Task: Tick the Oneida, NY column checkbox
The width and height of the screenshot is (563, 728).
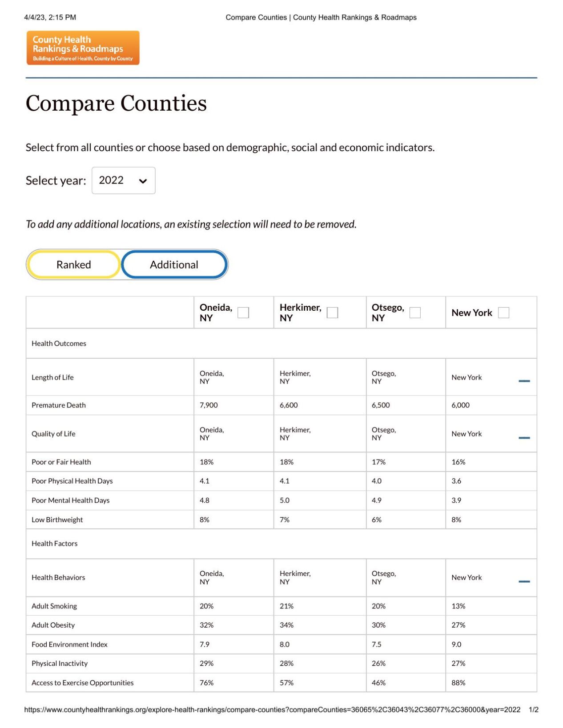Action: click(x=243, y=312)
